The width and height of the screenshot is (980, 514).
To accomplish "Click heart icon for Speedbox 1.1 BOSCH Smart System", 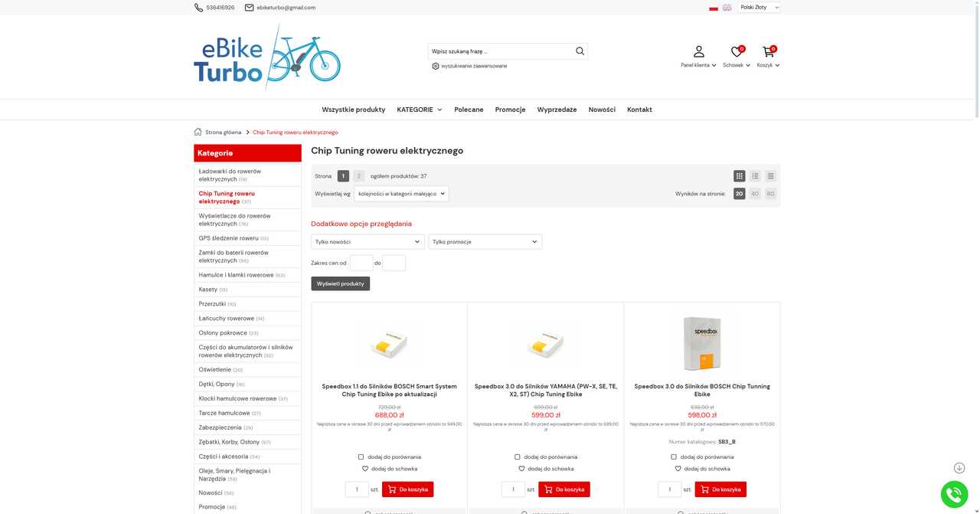I will click(365, 469).
